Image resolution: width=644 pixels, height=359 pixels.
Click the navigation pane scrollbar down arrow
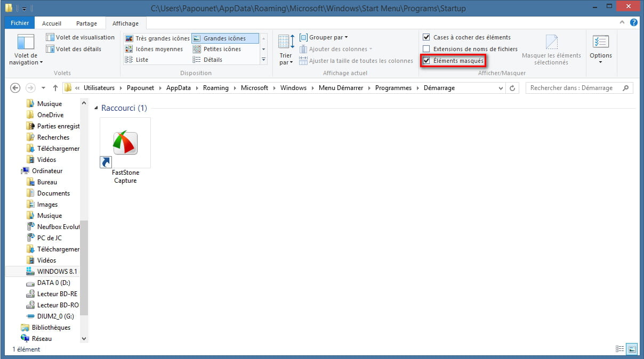click(x=84, y=338)
